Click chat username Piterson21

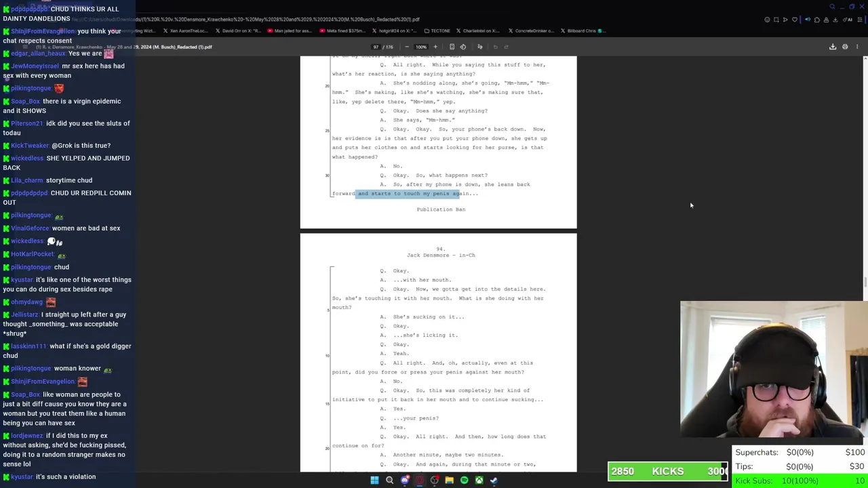coord(27,123)
